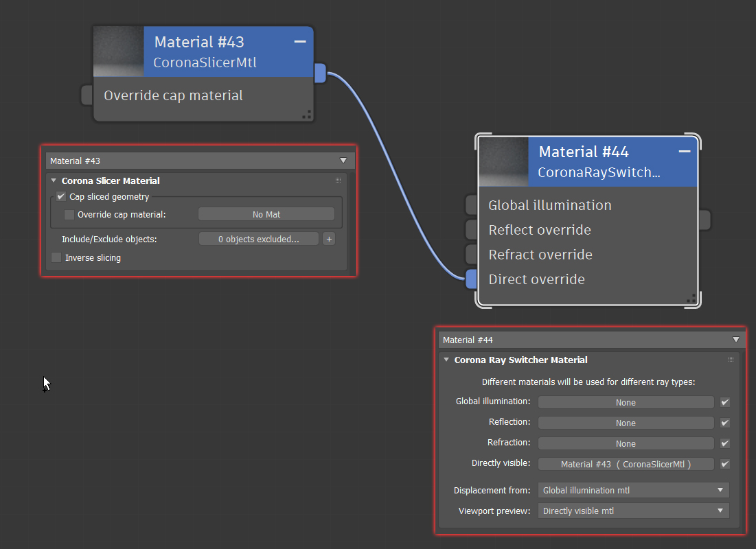The width and height of the screenshot is (756, 549).
Task: Click the plus button beside objects excluded
Action: coord(330,239)
